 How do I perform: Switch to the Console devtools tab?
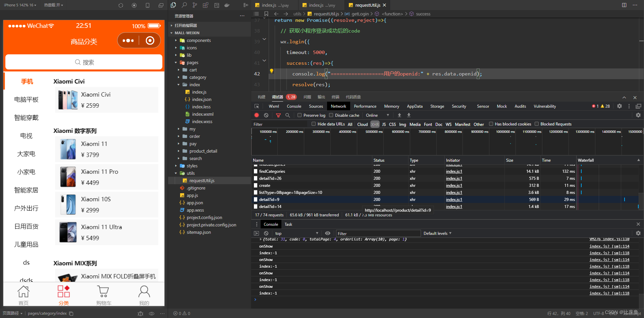tap(294, 106)
